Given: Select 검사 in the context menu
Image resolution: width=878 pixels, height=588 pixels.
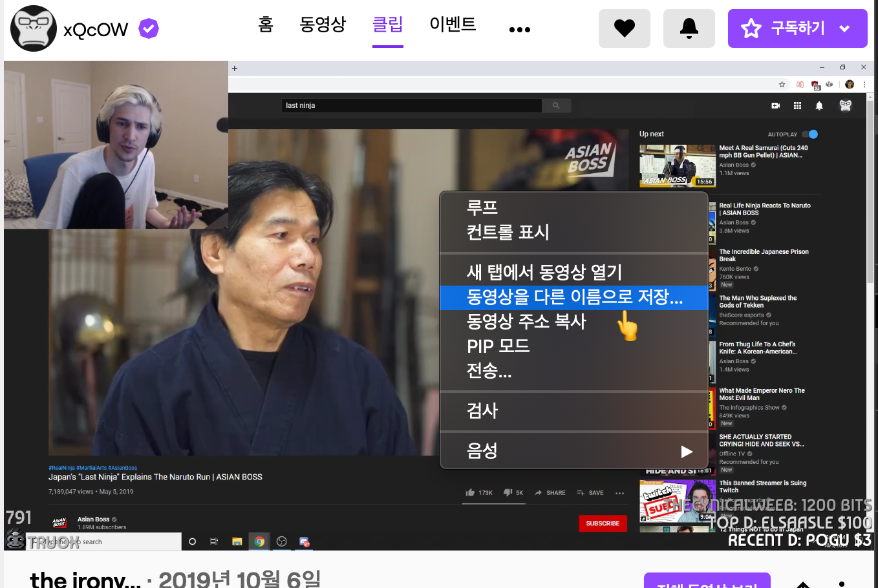Looking at the screenshot, I should (573, 411).
